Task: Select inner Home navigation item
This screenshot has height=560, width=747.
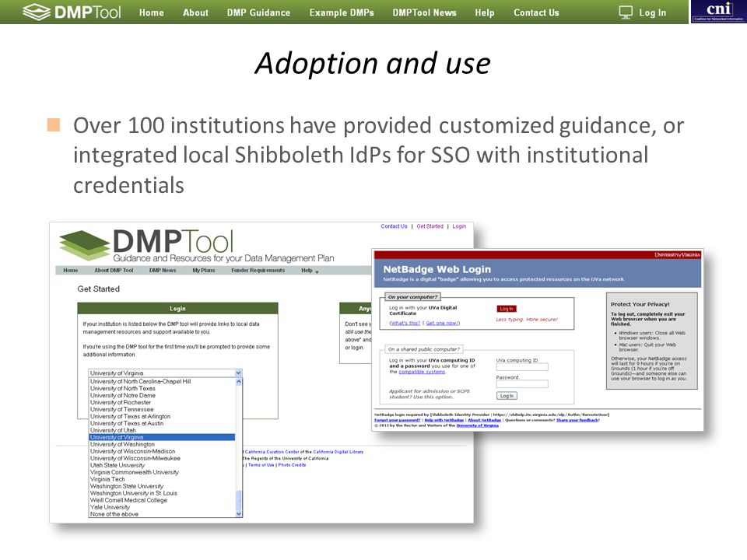Action: [71, 270]
